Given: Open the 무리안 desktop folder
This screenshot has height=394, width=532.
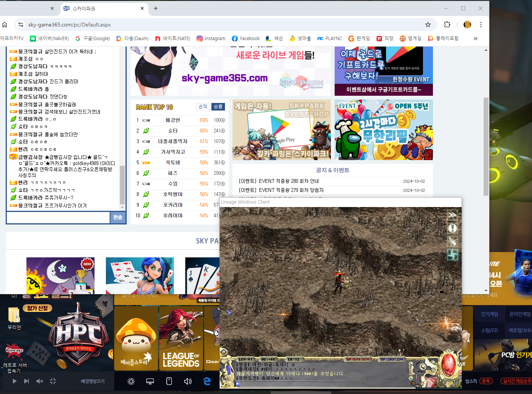Looking at the screenshot, I should tap(14, 318).
